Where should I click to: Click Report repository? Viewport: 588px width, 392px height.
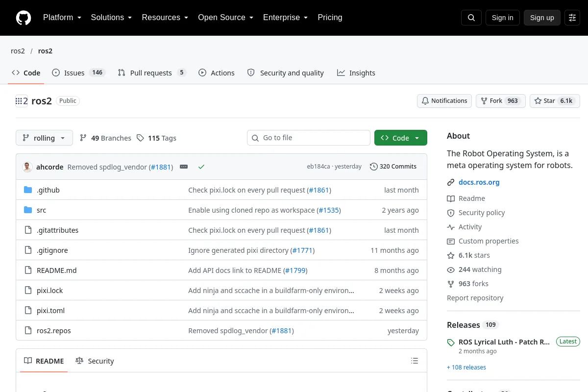[x=475, y=298]
